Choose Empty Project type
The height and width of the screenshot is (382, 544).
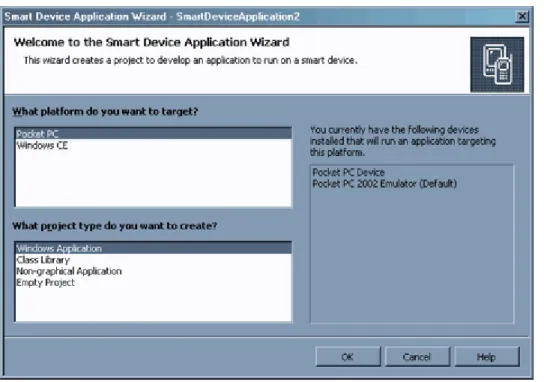click(x=153, y=282)
